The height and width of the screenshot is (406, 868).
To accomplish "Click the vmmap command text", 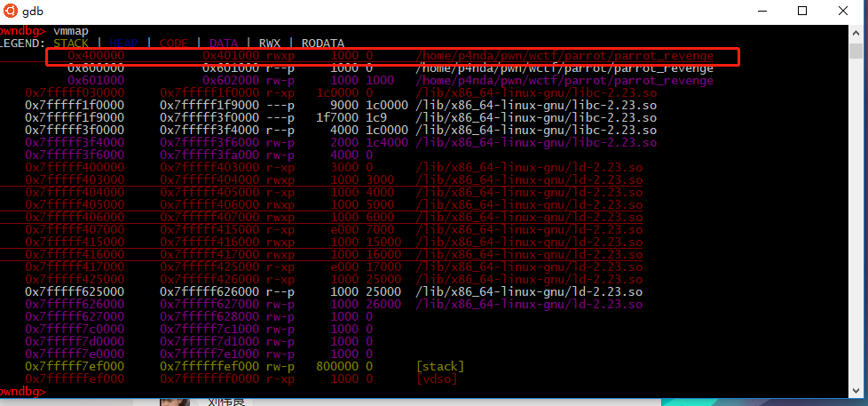I will [70, 30].
